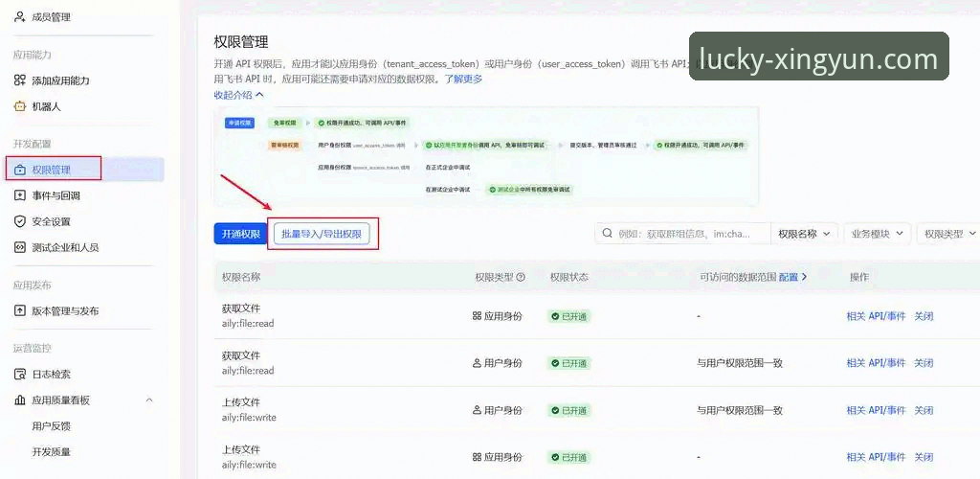Open 用户反馈 sub-item
The width and height of the screenshot is (980, 479).
(x=52, y=426)
